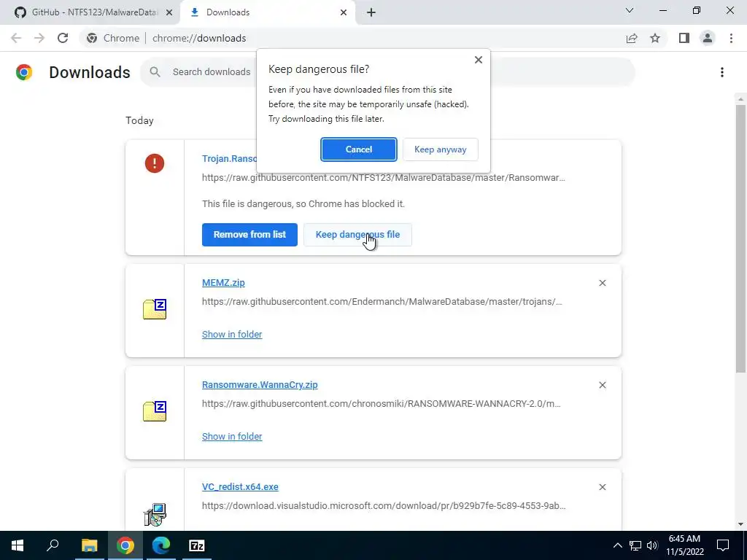Viewport: 747px width, 560px height.
Task: Open the taskbar clock and date
Action: (685, 545)
